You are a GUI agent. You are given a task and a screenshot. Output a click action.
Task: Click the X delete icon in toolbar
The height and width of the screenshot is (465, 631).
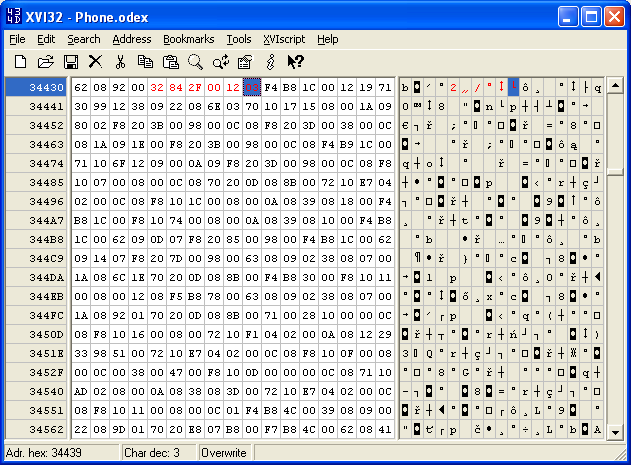pyautogui.click(x=96, y=62)
